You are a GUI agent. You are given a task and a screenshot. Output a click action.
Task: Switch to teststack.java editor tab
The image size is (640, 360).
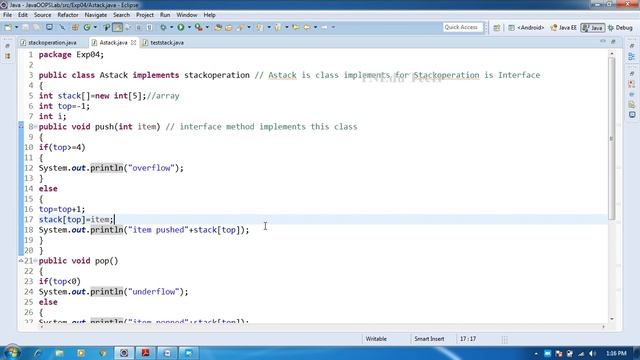[x=163, y=42]
